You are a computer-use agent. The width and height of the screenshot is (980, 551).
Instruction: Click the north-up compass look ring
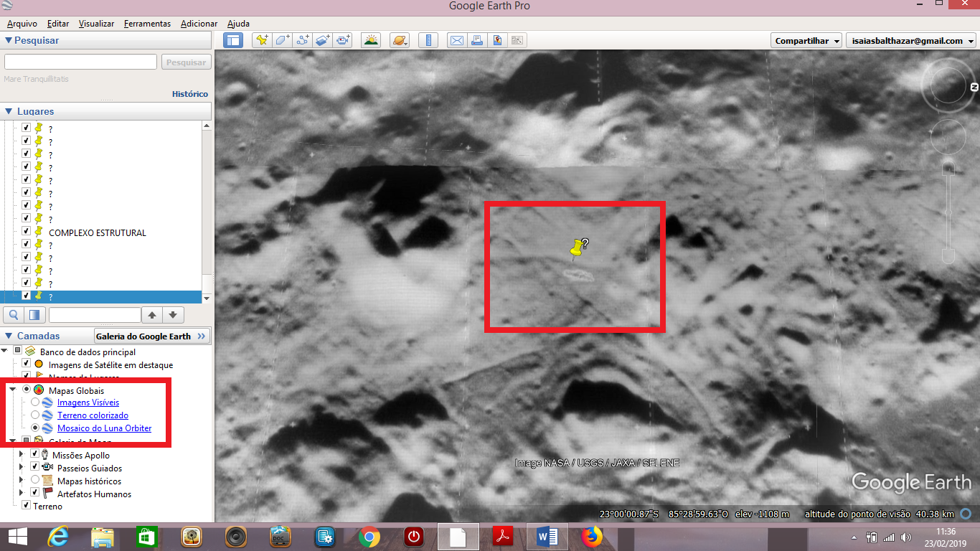948,85
